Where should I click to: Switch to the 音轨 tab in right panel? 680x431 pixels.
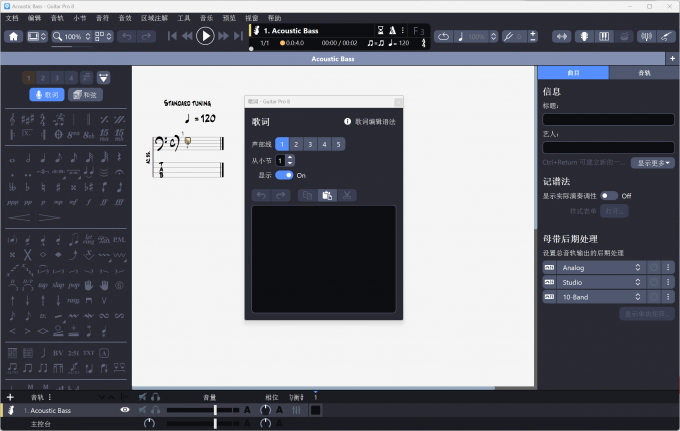643,73
